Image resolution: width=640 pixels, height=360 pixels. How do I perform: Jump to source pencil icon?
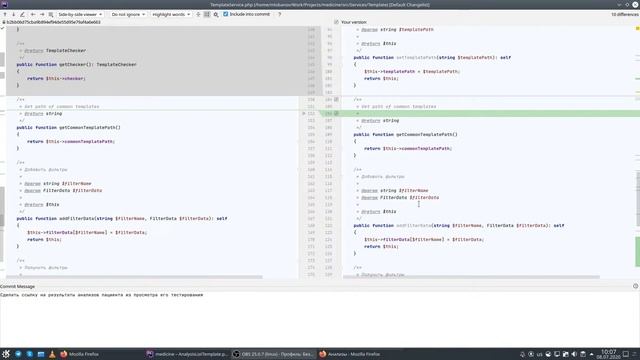pyautogui.click(x=22, y=14)
